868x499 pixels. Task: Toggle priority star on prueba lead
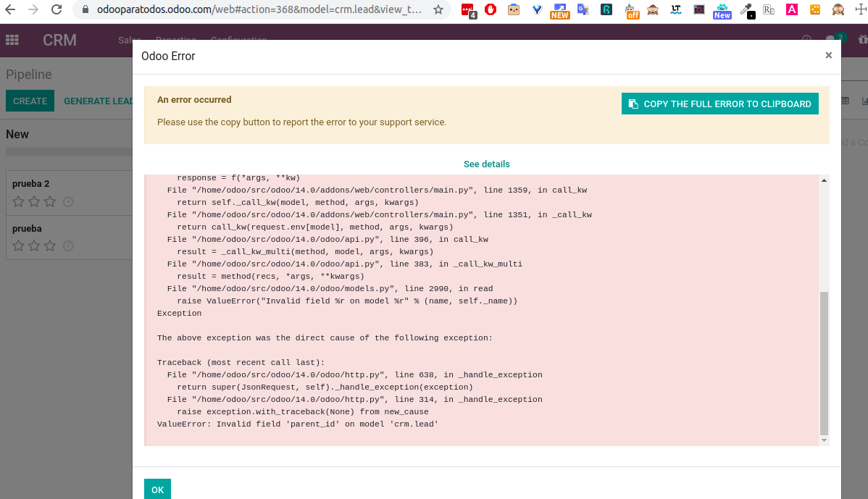[x=18, y=246]
